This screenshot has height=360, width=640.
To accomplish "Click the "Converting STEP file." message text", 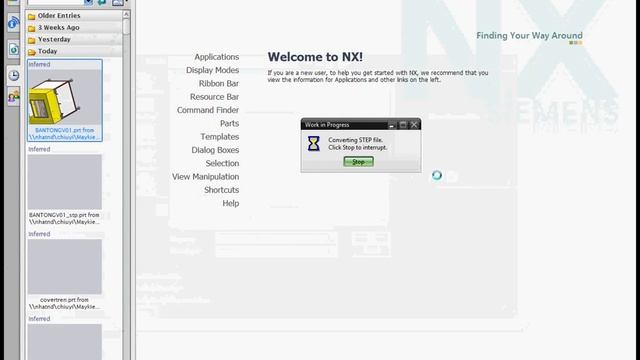I will [356, 140].
